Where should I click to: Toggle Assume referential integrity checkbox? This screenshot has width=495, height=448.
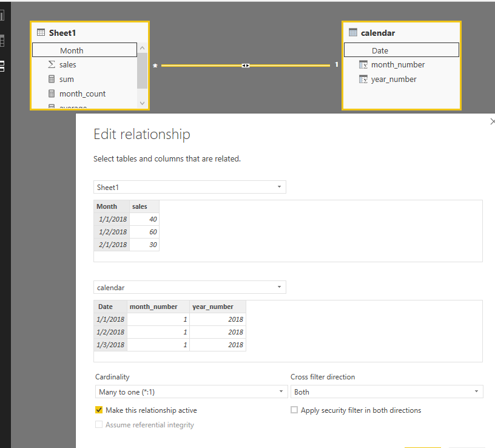[99, 424]
